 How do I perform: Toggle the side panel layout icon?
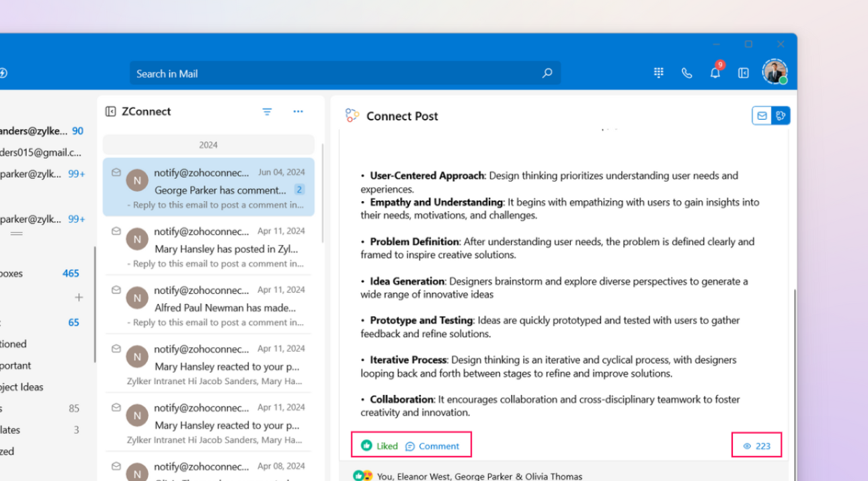click(x=744, y=73)
